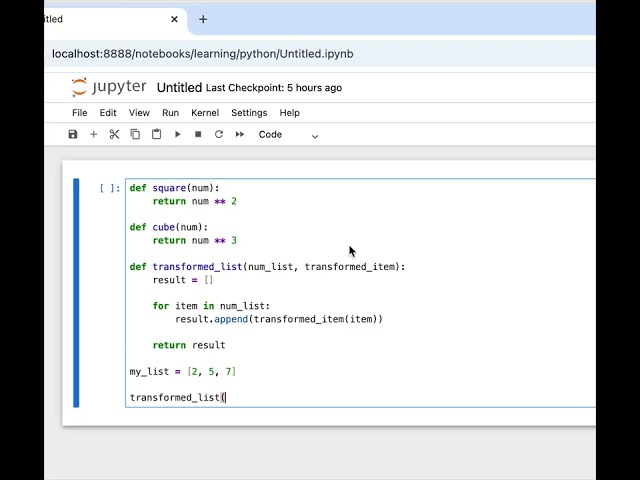This screenshot has width=640, height=480.
Task: Click the 'result.append' line
Action: click(x=279, y=319)
